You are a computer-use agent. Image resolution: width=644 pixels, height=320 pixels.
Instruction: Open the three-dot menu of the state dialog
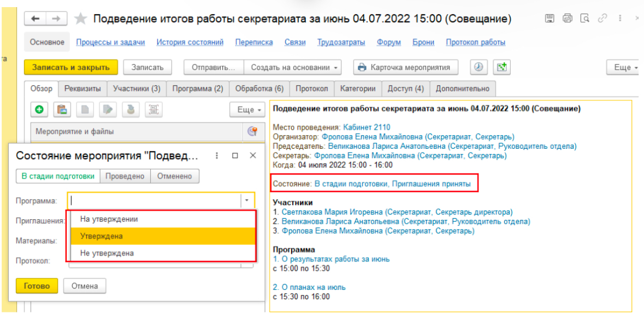pos(217,155)
